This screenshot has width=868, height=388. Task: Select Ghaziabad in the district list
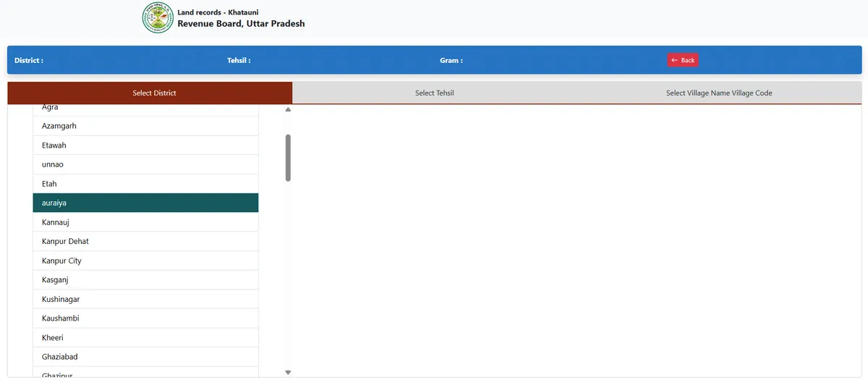pos(145,357)
